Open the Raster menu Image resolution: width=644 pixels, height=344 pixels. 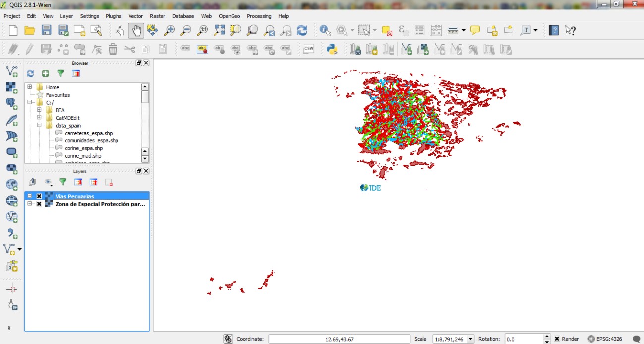pos(157,16)
